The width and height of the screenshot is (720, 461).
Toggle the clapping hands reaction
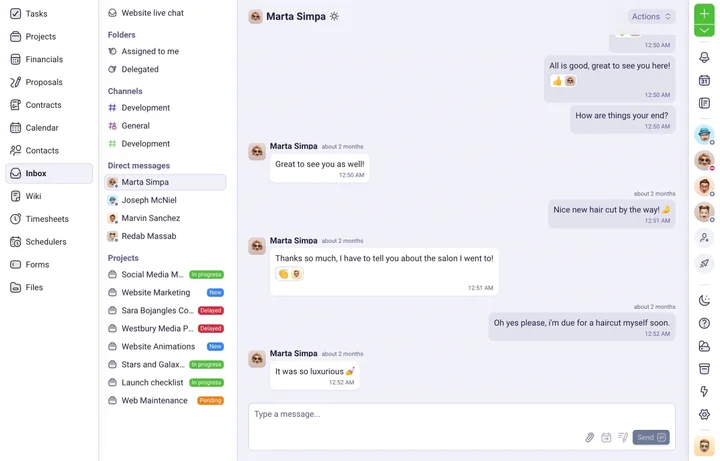pyautogui.click(x=283, y=274)
